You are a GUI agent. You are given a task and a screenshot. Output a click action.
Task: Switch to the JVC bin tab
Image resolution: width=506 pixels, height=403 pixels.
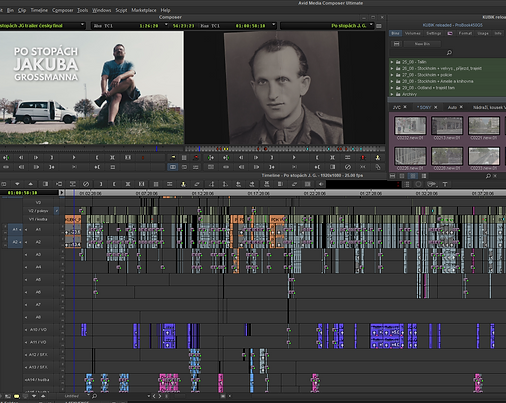pos(397,107)
